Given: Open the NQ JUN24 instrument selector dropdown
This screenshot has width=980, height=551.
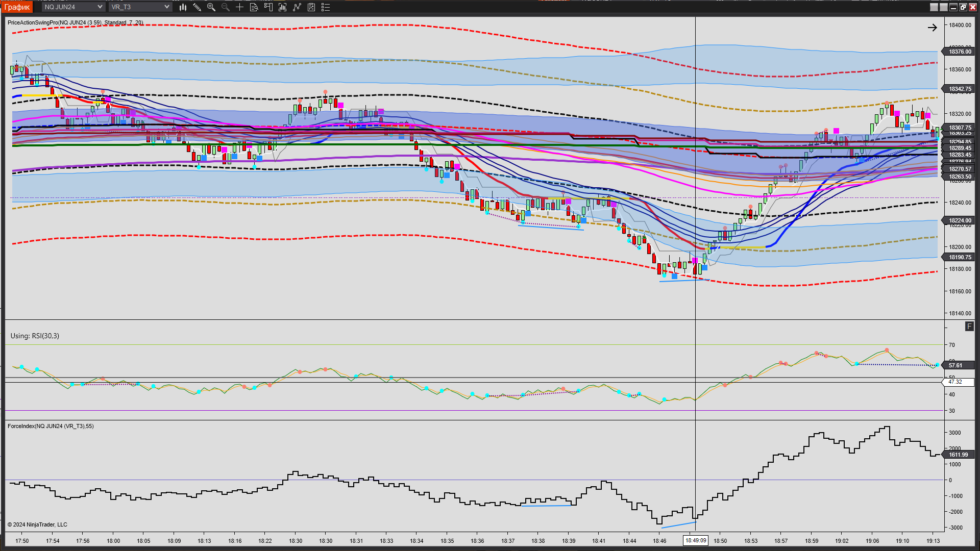Looking at the screenshot, I should click(73, 7).
